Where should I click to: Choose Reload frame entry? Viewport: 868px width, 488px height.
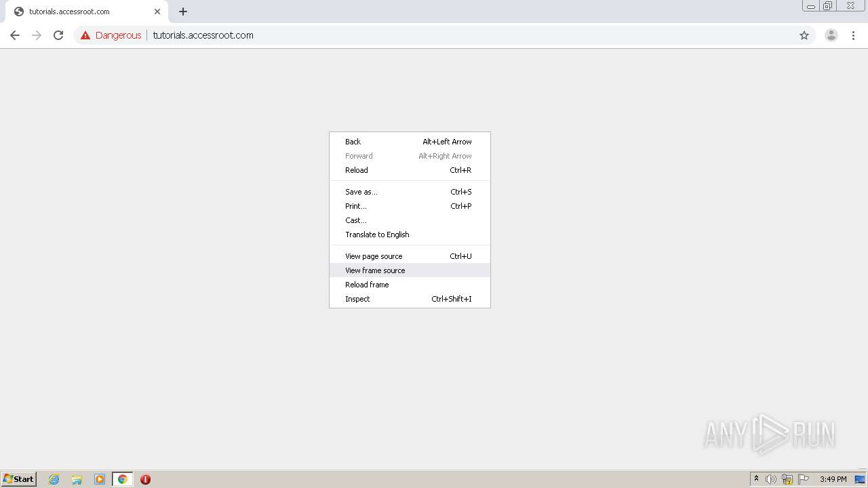click(x=410, y=285)
